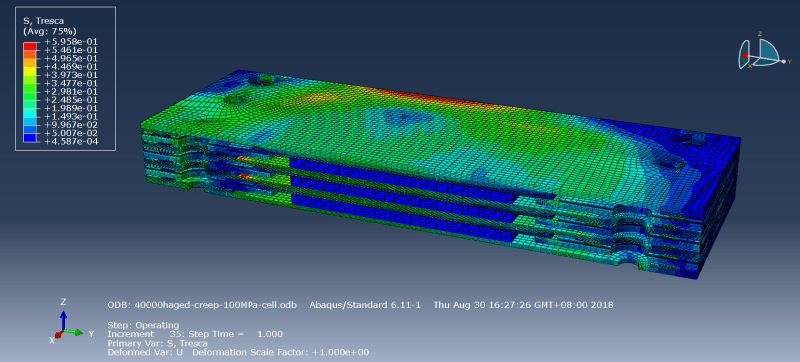Click the legend value +1.493e-01
The height and width of the screenshot is (362, 800).
[x=72, y=116]
